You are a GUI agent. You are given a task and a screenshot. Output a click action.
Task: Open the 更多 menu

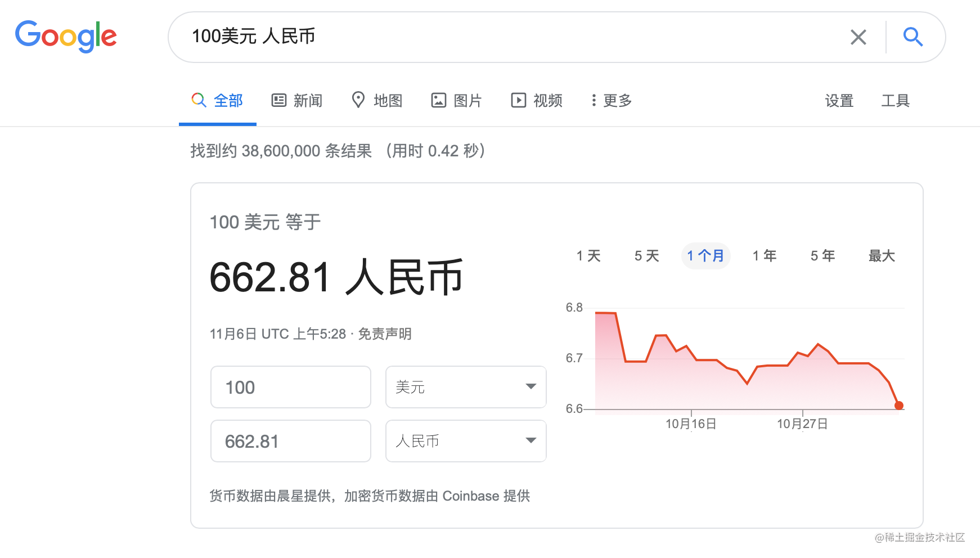pos(612,101)
